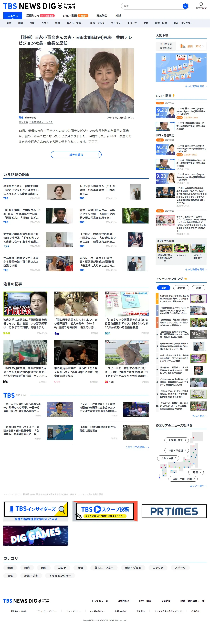Viewport: 210px width, 644px height.
Task: Click the lightning icon beside LIVE・動画 heading
Action: (x=174, y=96)
